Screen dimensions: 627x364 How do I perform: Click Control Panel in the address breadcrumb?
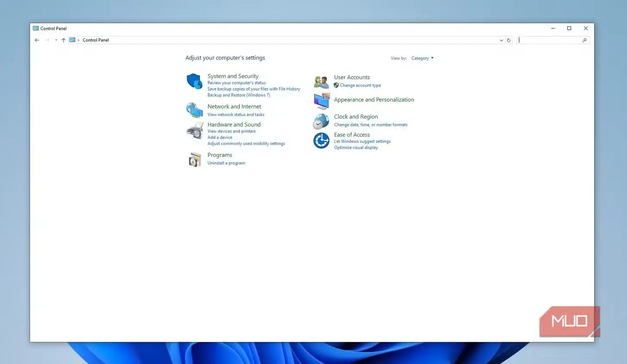coord(96,40)
